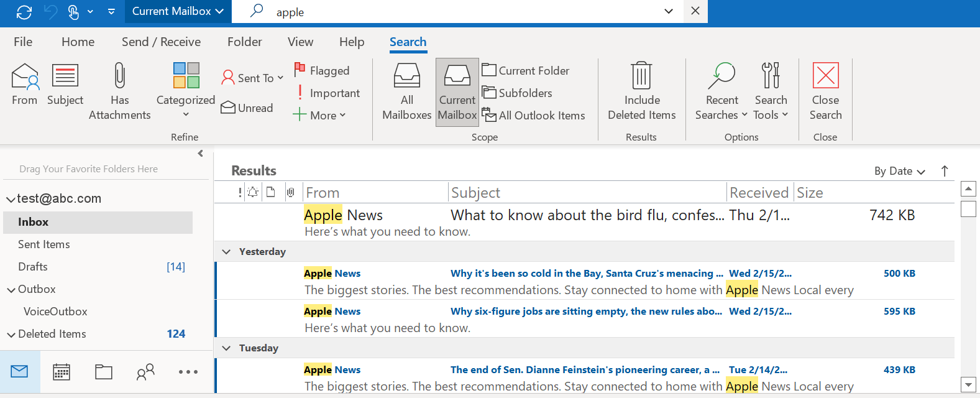Screen dimensions: 980x398
Task: Sort results by Received column
Action: [x=760, y=193]
